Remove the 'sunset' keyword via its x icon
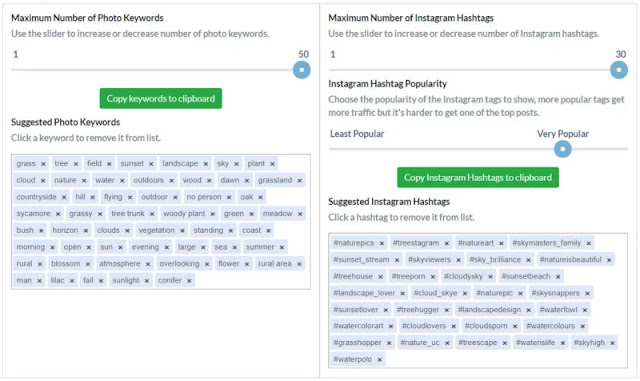Image resolution: width=640 pixels, height=381 pixels. (x=151, y=164)
